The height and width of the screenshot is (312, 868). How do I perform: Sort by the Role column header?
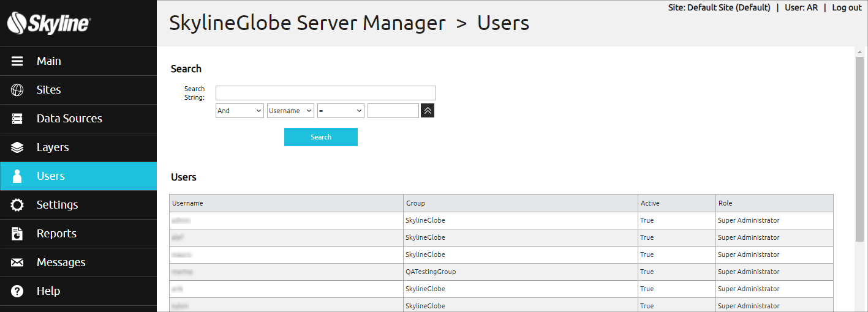774,203
